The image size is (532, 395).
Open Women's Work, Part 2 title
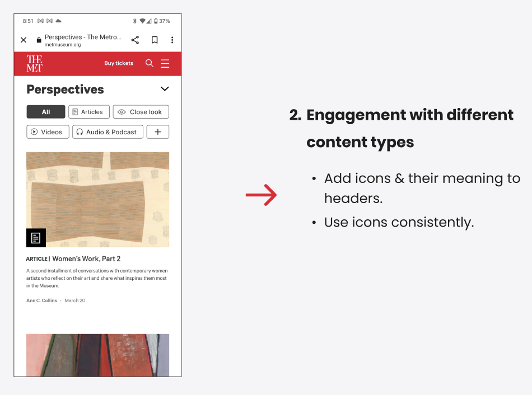tap(86, 258)
